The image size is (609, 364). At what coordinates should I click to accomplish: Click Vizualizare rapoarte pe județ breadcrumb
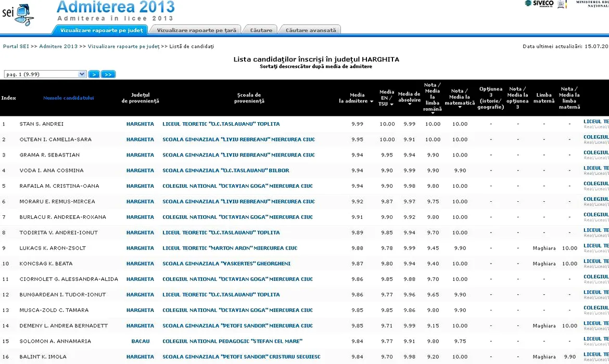[x=123, y=46]
